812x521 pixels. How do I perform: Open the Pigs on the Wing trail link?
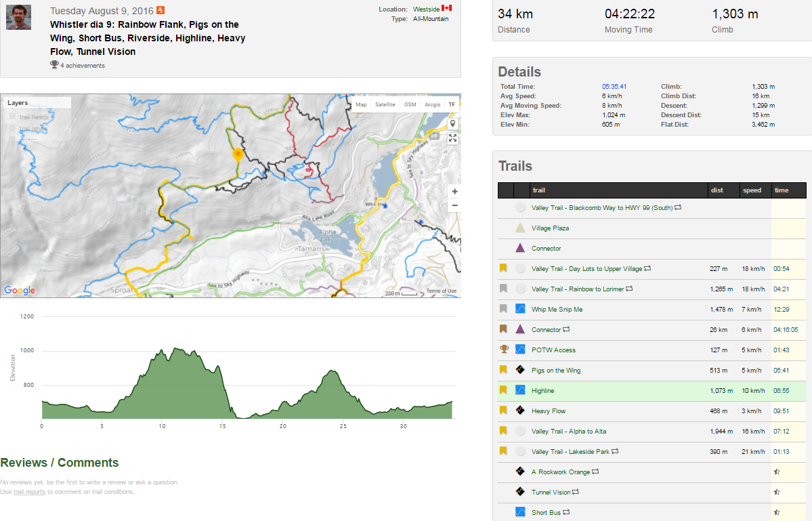[x=556, y=371]
